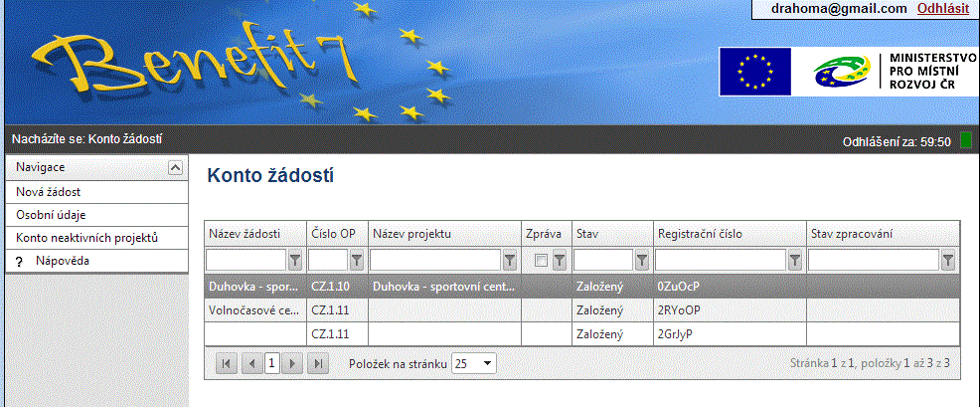Screen dimensions: 980x407
Task: Open Nápověda menu item
Action: point(96,261)
